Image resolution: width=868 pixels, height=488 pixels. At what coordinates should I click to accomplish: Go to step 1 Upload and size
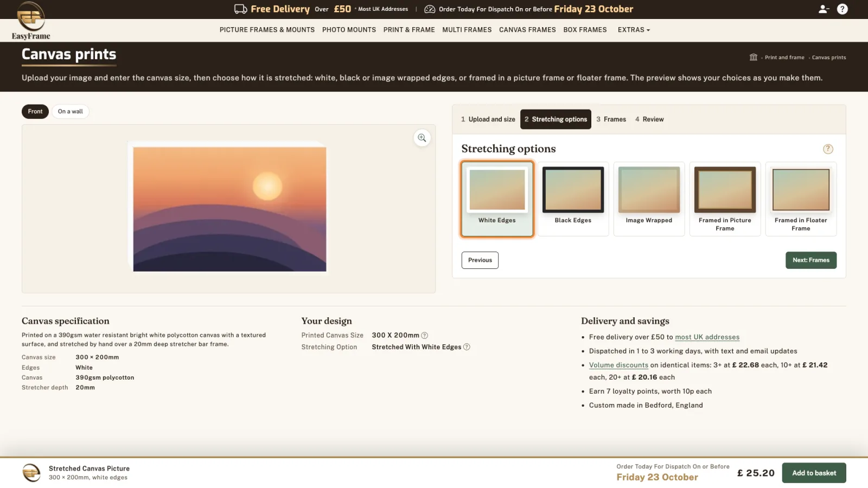tap(488, 119)
